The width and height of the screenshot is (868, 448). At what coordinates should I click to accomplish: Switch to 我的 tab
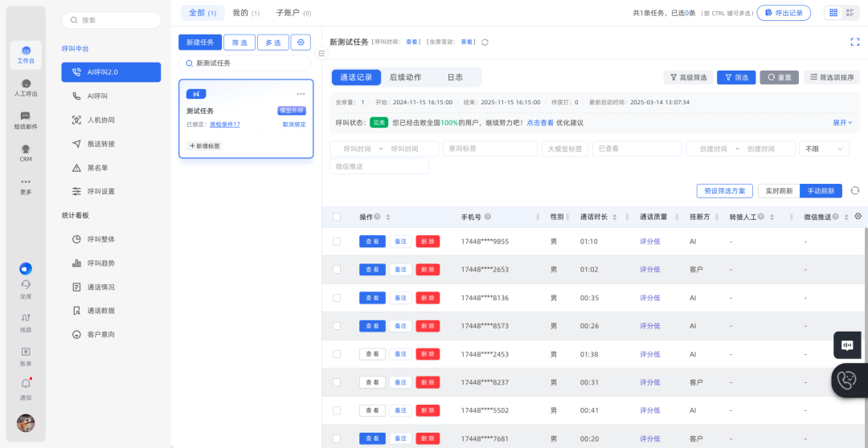tap(246, 13)
